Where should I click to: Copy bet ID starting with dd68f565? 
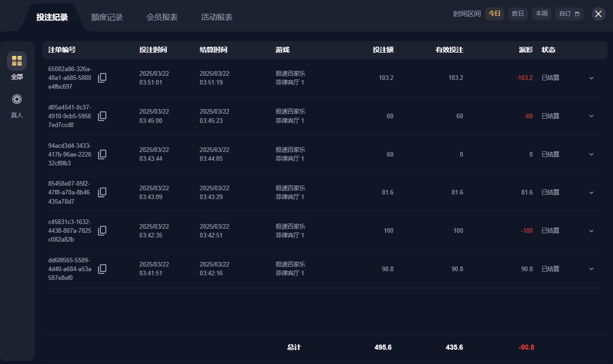click(102, 269)
